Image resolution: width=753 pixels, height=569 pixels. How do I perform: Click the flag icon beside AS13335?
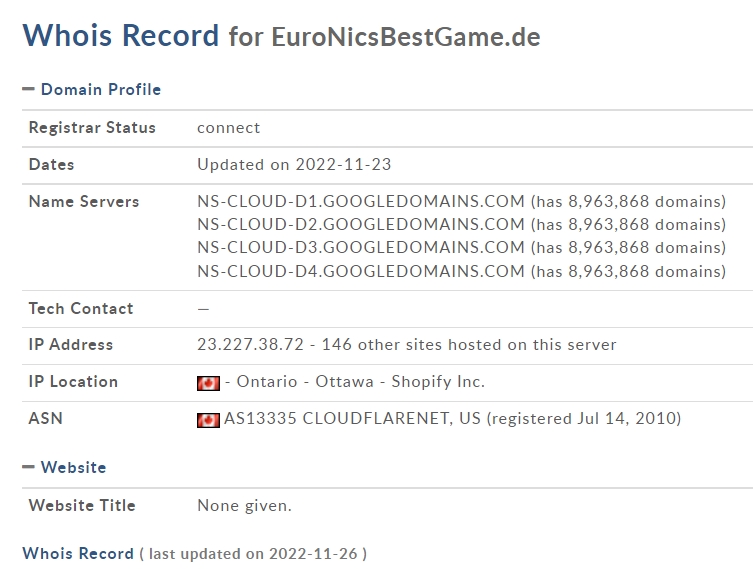tap(208, 420)
